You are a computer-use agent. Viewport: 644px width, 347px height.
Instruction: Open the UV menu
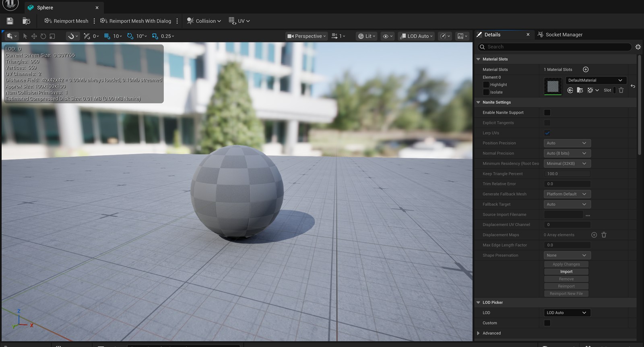239,21
